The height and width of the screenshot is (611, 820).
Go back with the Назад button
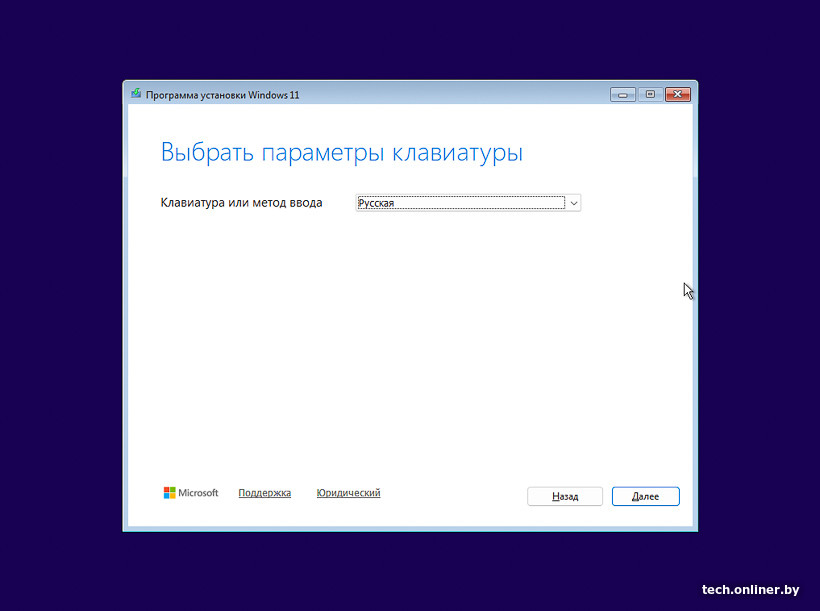tap(565, 496)
